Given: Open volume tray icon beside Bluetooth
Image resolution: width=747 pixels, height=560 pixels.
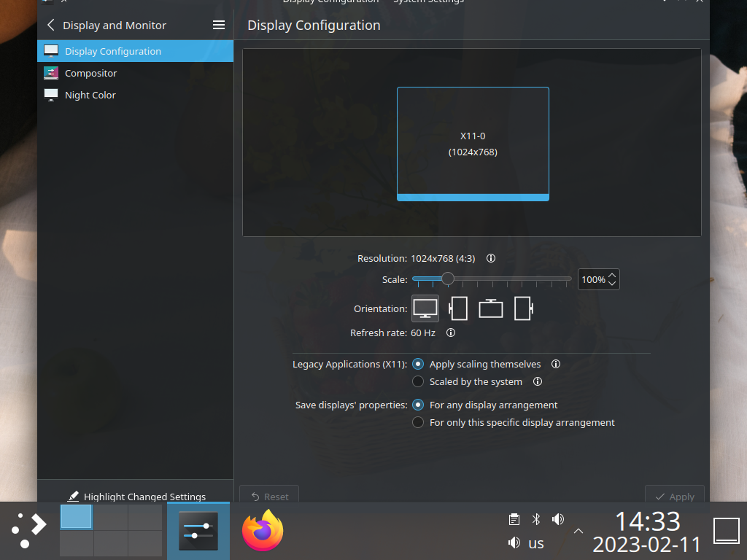Looking at the screenshot, I should (x=558, y=519).
